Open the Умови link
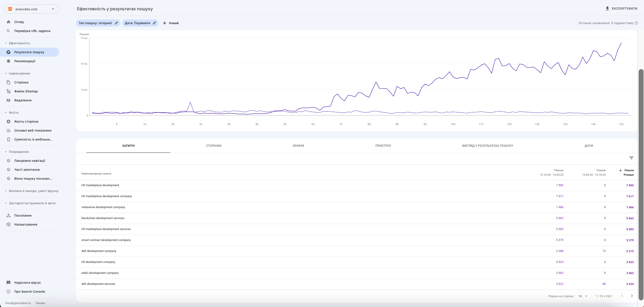The width and height of the screenshot is (644, 307). pos(40,303)
